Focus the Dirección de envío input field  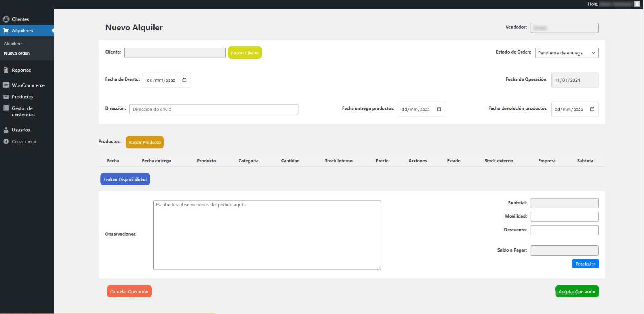[213, 109]
